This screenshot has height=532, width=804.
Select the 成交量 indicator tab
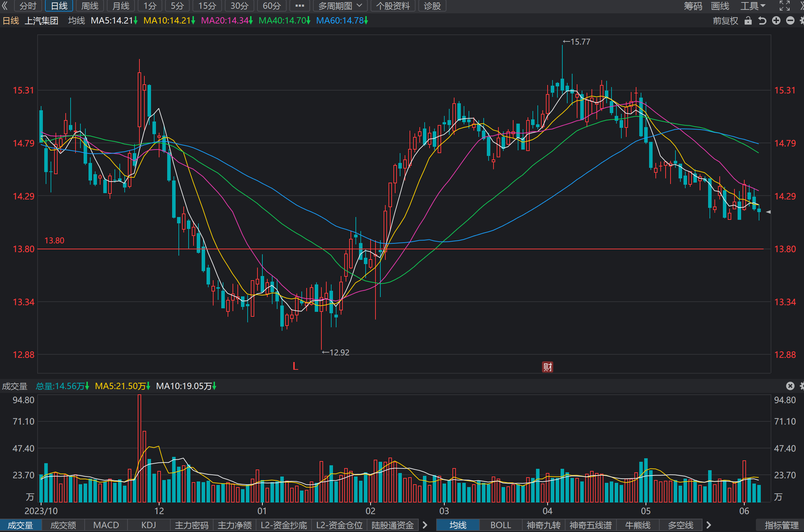pyautogui.click(x=20, y=525)
